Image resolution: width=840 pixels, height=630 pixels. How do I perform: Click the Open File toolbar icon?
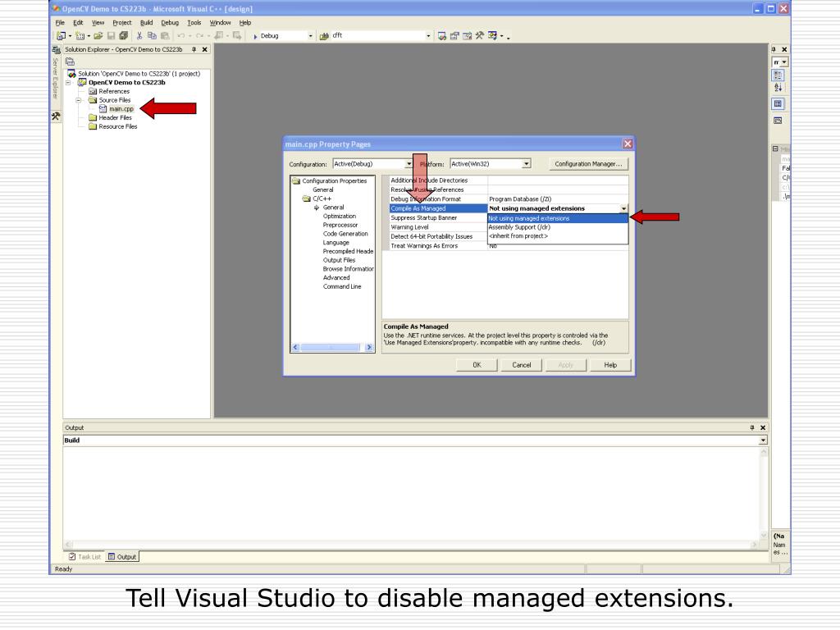[98, 36]
